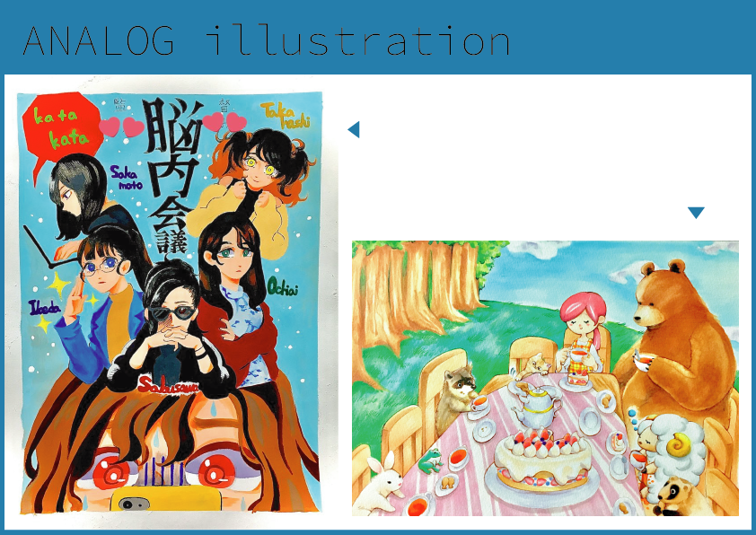Open the animal tea party illustration
The height and width of the screenshot is (535, 756).
click(545, 378)
